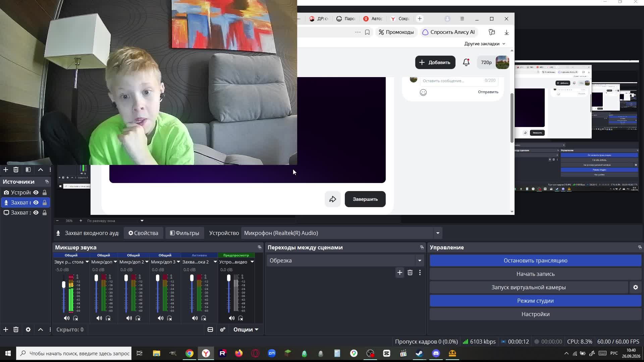Bookmark the page in browser toolbar
The height and width of the screenshot is (362, 644).
(x=367, y=32)
